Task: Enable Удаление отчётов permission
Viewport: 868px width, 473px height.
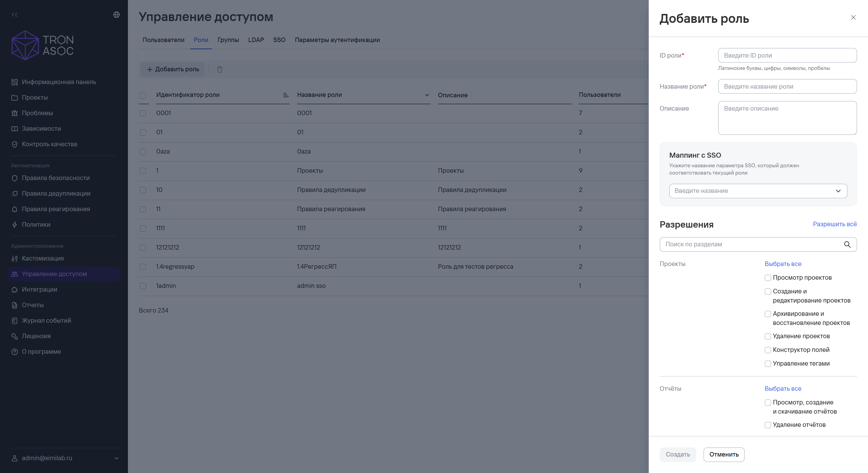Action: point(768,425)
